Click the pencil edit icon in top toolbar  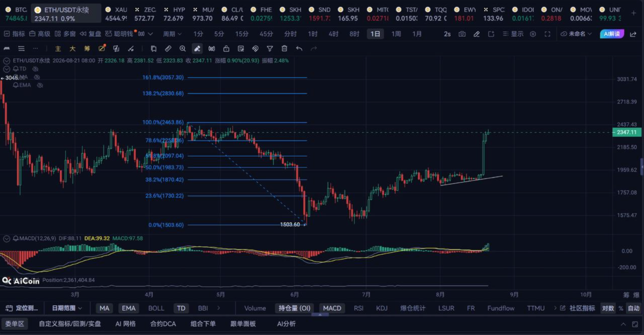pyautogui.click(x=477, y=34)
